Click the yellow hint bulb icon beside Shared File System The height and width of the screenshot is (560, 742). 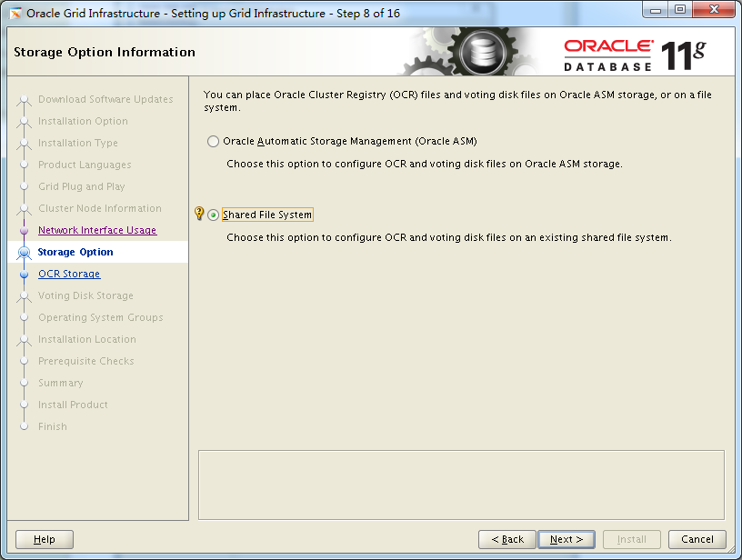point(199,214)
